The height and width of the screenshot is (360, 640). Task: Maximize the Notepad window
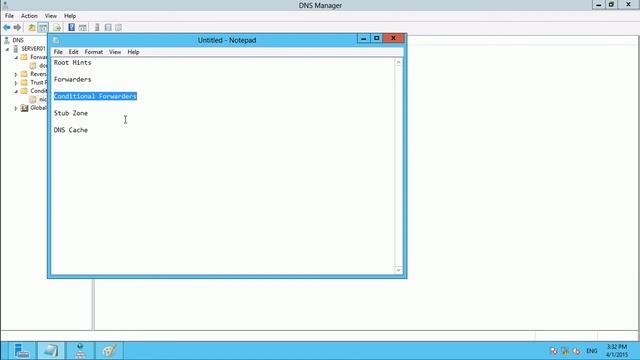pos(376,38)
